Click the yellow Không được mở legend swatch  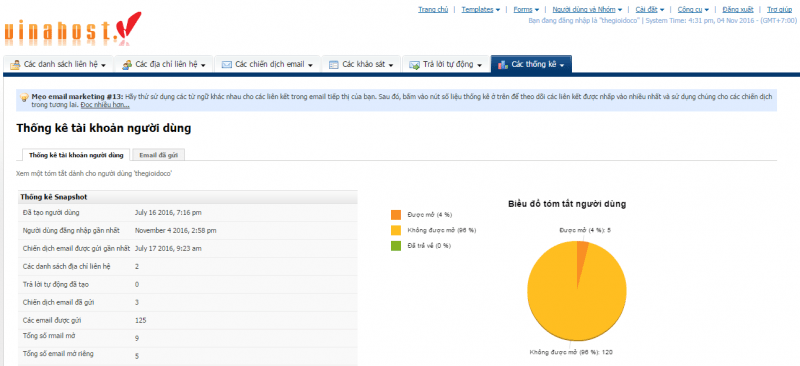[396, 230]
